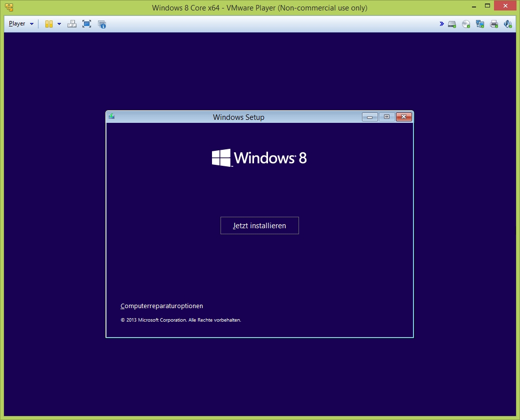The height and width of the screenshot is (420, 520).
Task: Click the hard disk device icon
Action: coord(452,24)
